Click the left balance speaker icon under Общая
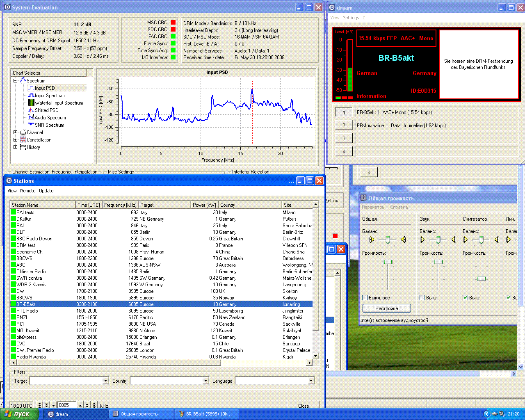 [x=372, y=240]
